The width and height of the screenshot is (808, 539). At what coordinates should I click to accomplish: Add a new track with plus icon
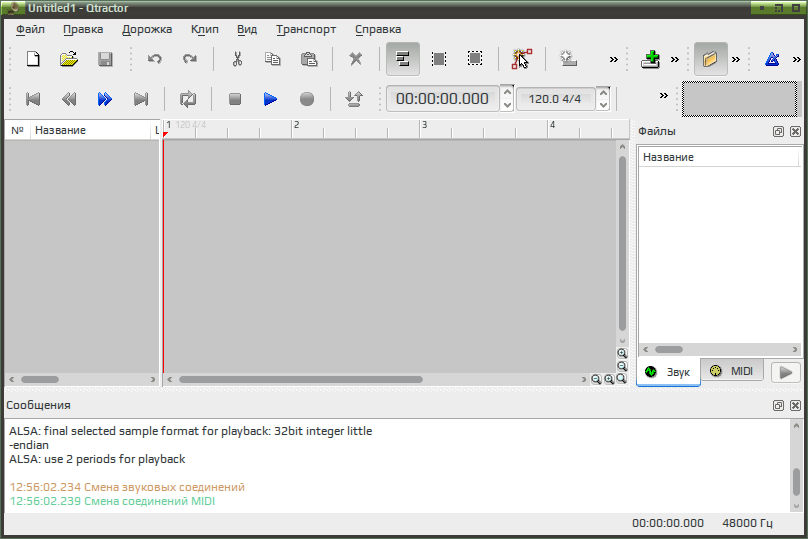point(651,59)
